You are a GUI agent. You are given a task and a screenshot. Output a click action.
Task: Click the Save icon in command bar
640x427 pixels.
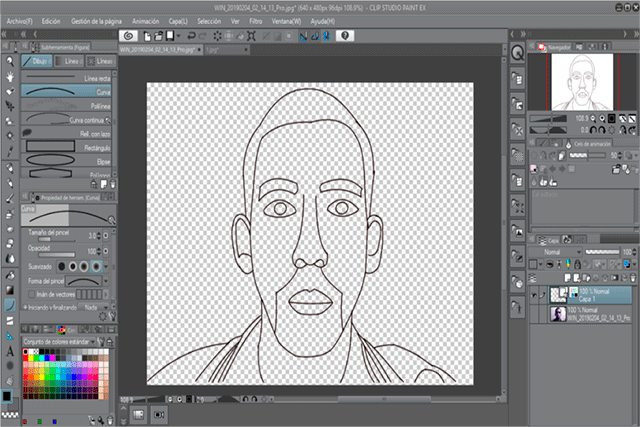coord(170,36)
